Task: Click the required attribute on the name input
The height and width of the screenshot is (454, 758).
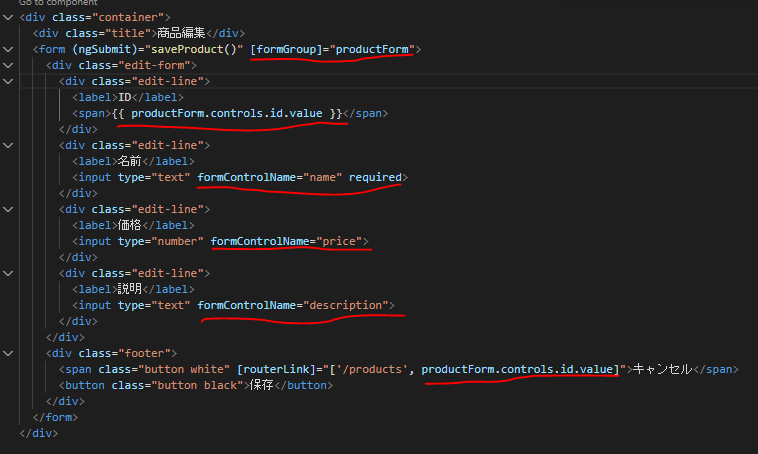Action: point(375,177)
